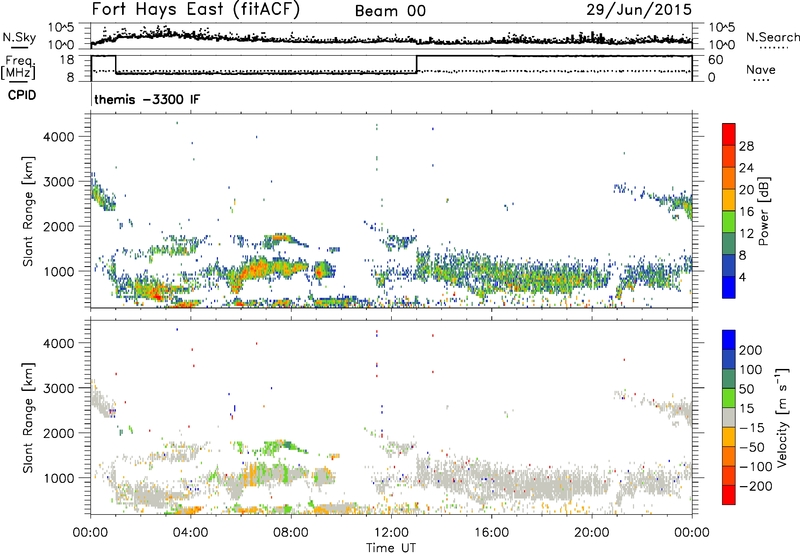Click the "20:00" time tick label

[x=591, y=533]
